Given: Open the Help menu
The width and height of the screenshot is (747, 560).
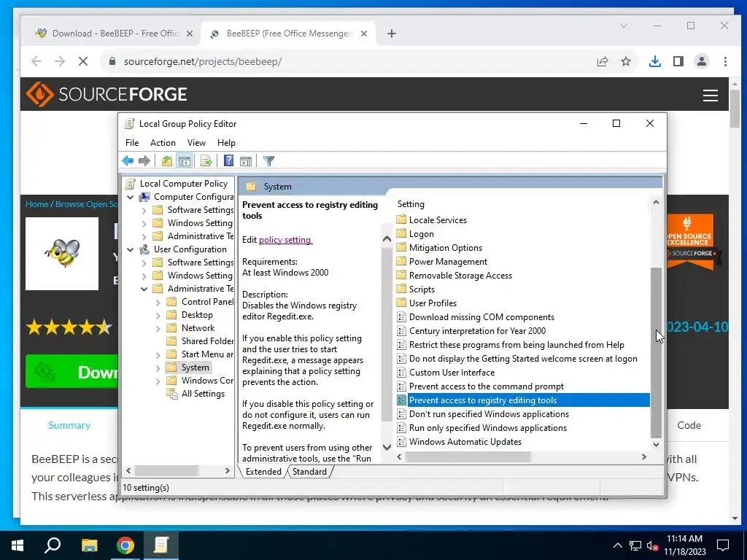Looking at the screenshot, I should (226, 143).
